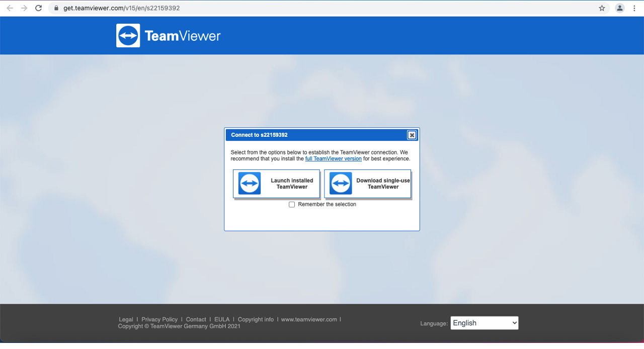Open the EULA footer link

click(222, 319)
